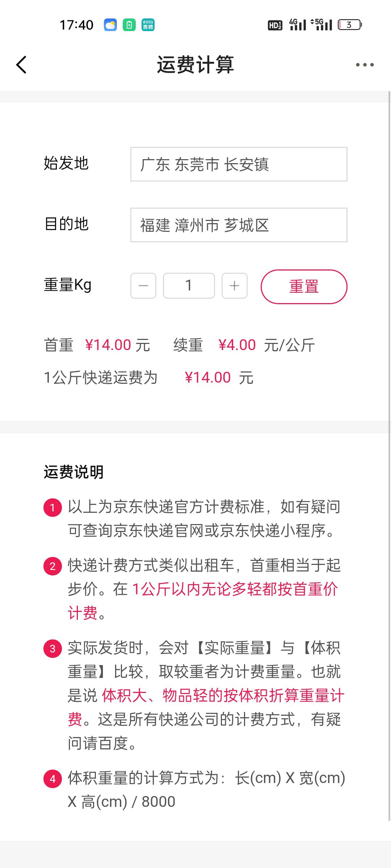Open the 始发地 origin address selector
The height and width of the screenshot is (868, 391).
click(x=239, y=164)
